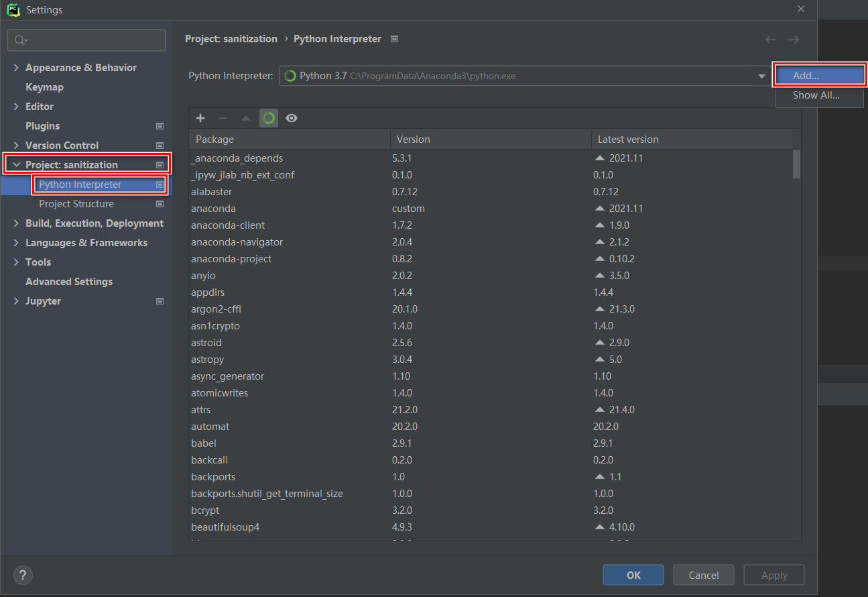
Task: Expand the Tools section
Action: pos(17,262)
